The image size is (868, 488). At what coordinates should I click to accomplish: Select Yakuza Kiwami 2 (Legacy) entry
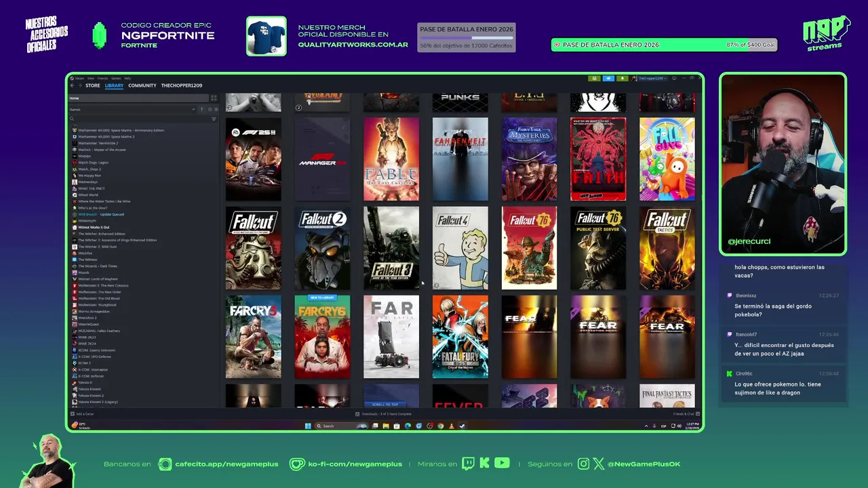tap(98, 402)
